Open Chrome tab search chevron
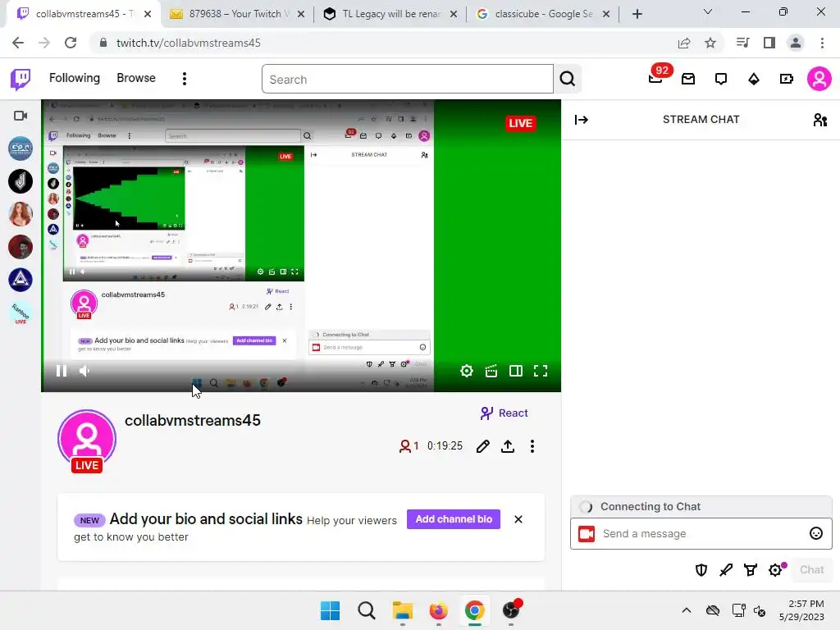Screen dimensions: 840x630 click(708, 11)
